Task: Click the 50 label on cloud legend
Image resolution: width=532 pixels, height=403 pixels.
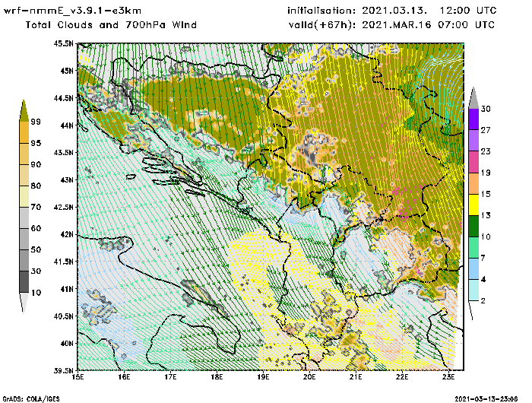Action: [x=36, y=250]
